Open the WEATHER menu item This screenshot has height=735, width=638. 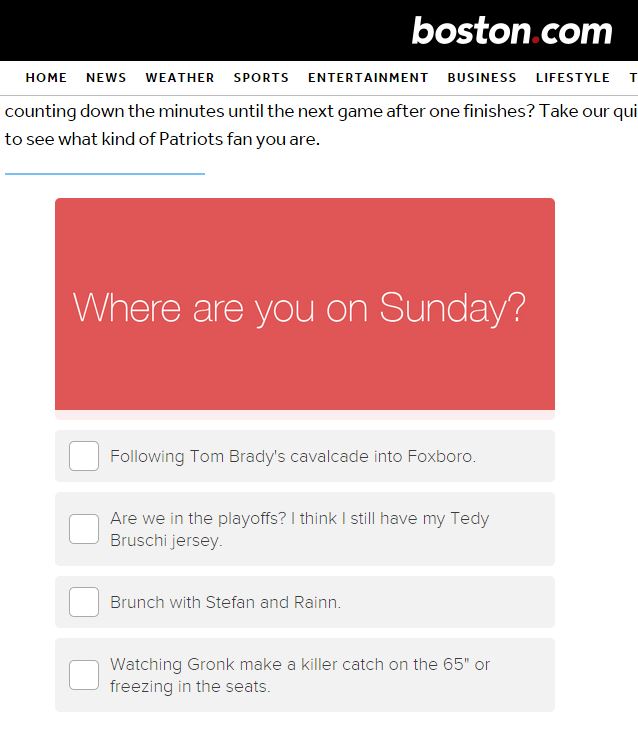tap(180, 77)
